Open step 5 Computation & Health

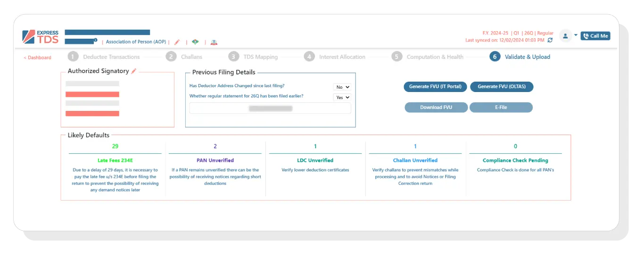click(428, 57)
